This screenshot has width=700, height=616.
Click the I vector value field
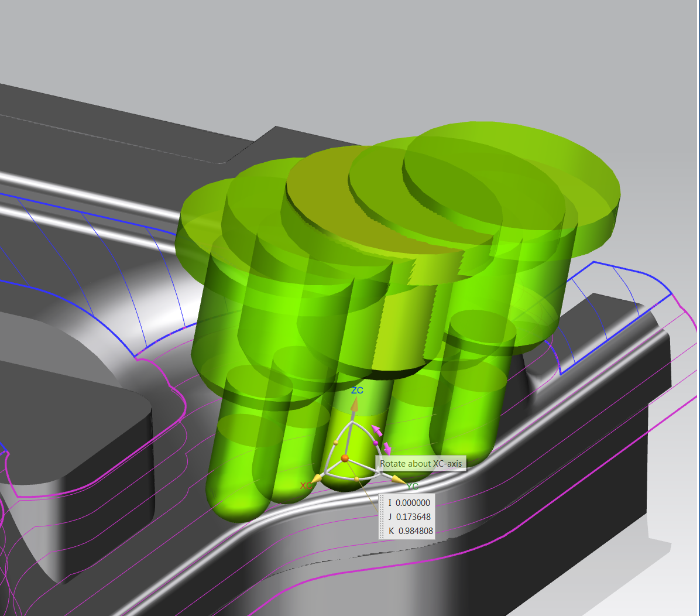click(413, 503)
